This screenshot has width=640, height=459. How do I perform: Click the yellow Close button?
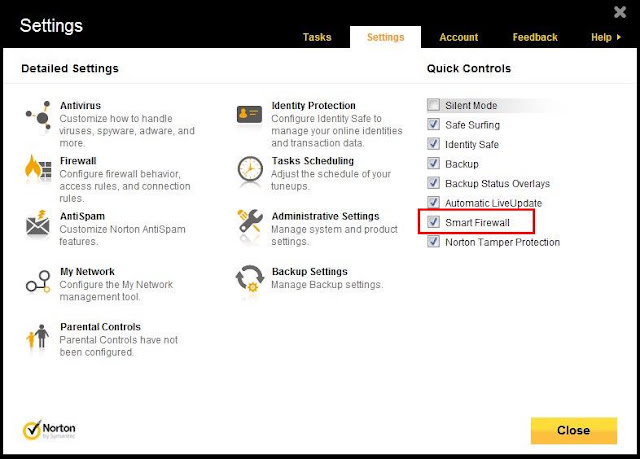click(x=574, y=430)
